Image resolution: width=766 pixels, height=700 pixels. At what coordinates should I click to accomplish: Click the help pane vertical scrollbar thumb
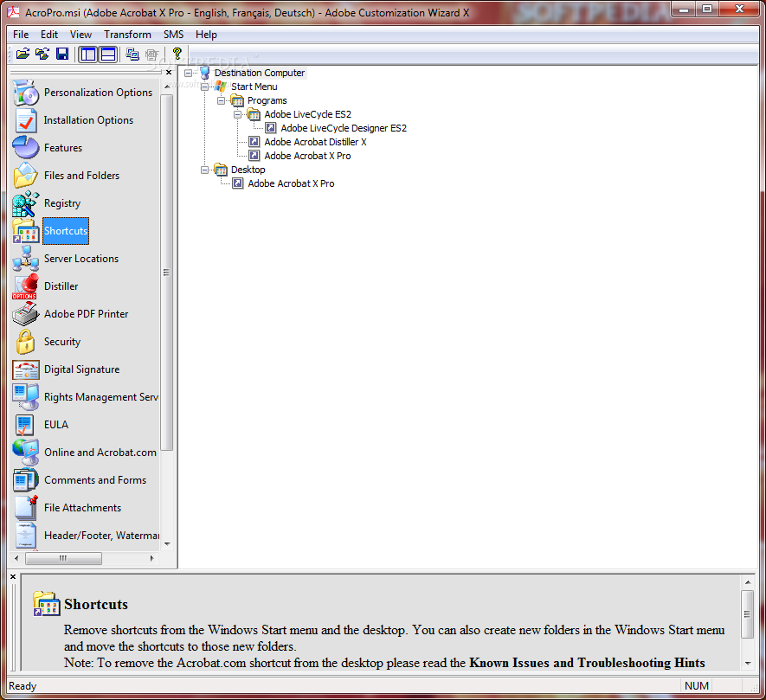point(748,614)
